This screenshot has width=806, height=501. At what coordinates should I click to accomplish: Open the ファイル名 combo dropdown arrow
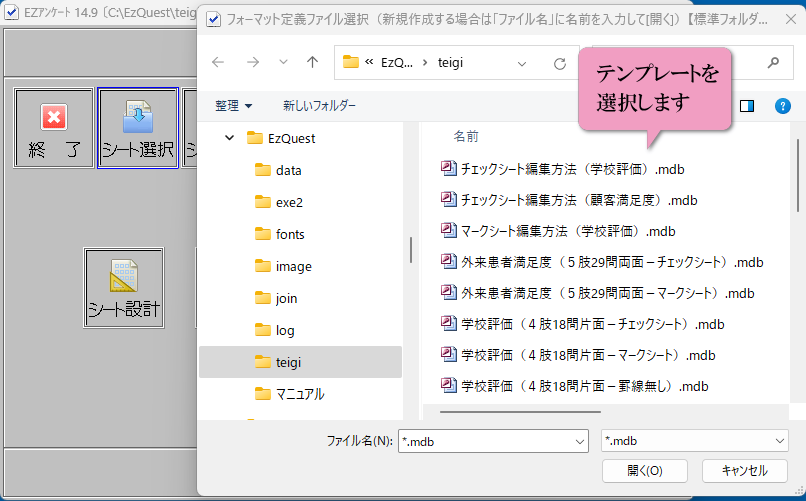point(579,441)
